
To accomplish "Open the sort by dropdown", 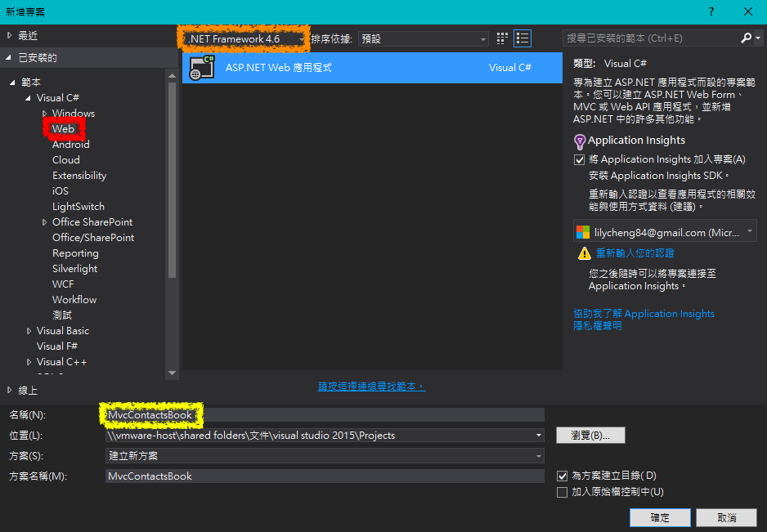I will point(424,38).
